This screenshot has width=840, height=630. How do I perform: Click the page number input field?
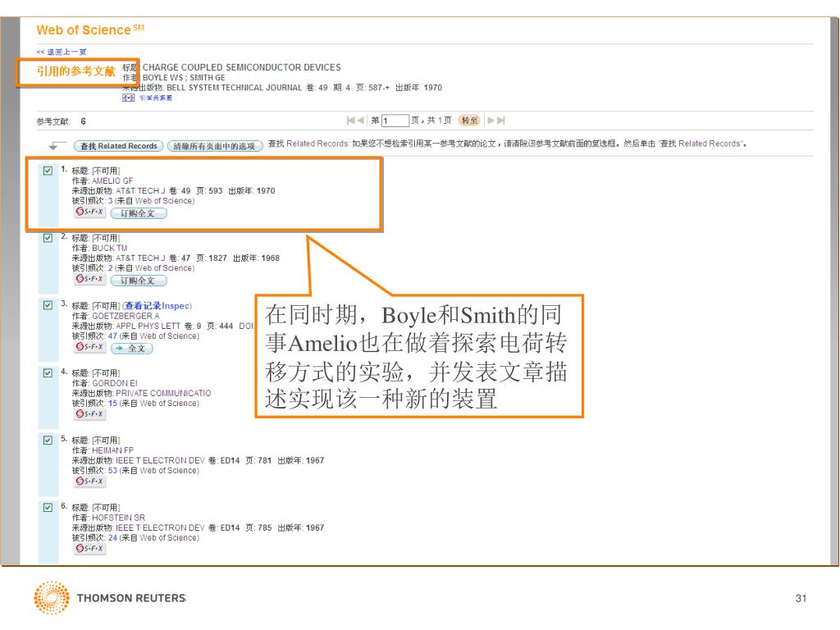(395, 121)
